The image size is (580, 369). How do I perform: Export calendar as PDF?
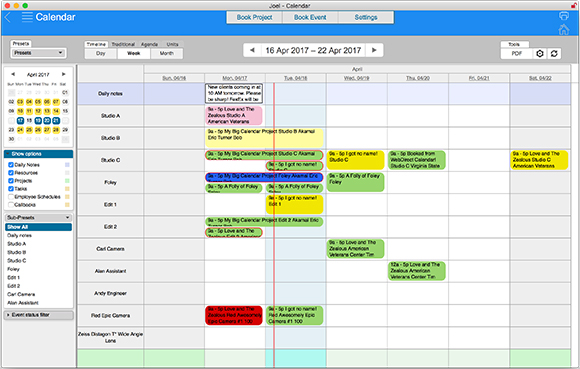(x=517, y=54)
